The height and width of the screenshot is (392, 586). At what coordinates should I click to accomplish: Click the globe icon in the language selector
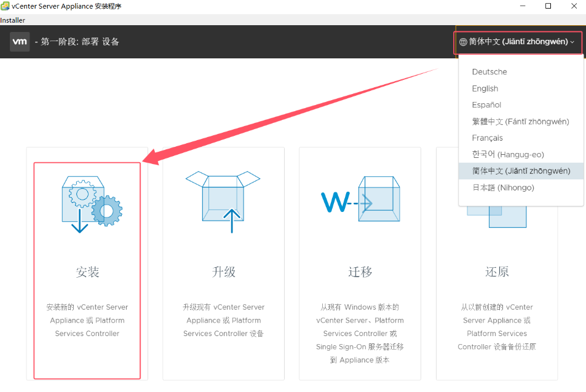coord(463,42)
